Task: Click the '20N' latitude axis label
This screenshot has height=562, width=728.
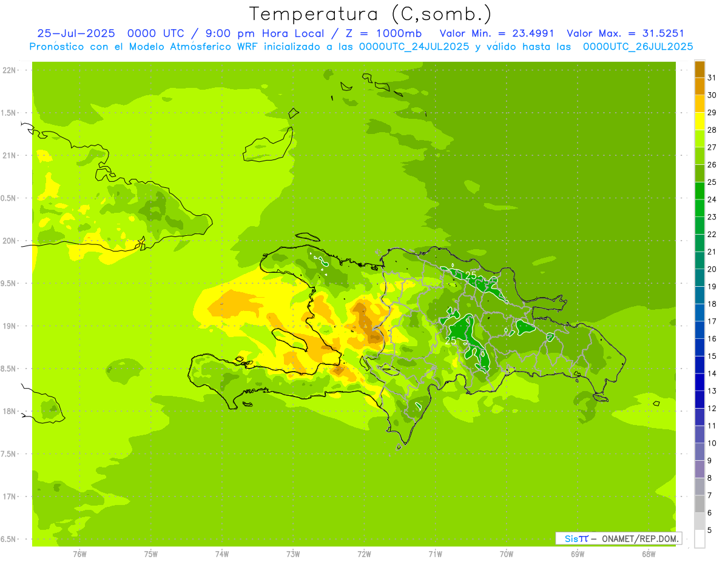Action: point(8,241)
